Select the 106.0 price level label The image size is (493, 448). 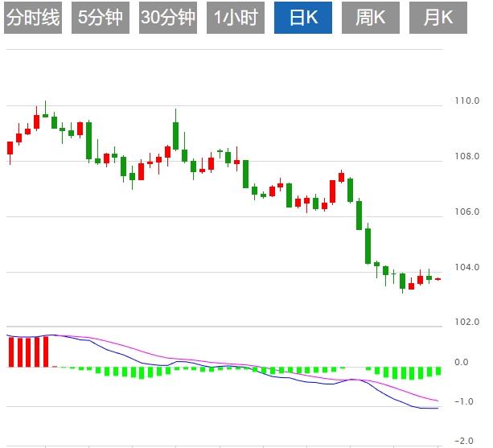pos(467,212)
